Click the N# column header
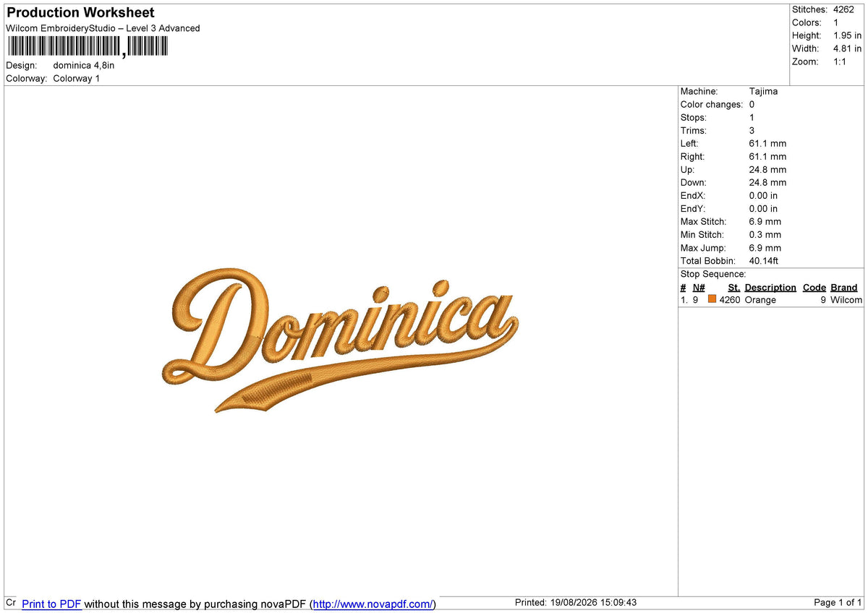The width and height of the screenshot is (868, 613). [699, 287]
